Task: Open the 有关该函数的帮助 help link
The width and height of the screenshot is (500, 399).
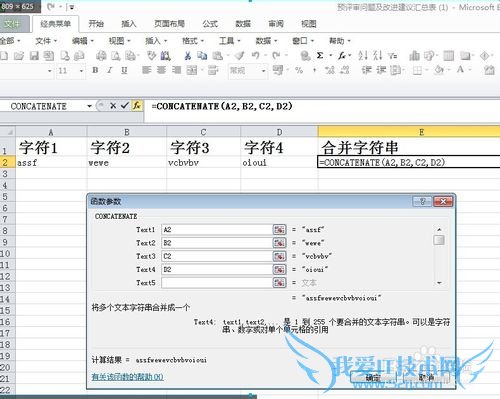Action: [x=128, y=377]
